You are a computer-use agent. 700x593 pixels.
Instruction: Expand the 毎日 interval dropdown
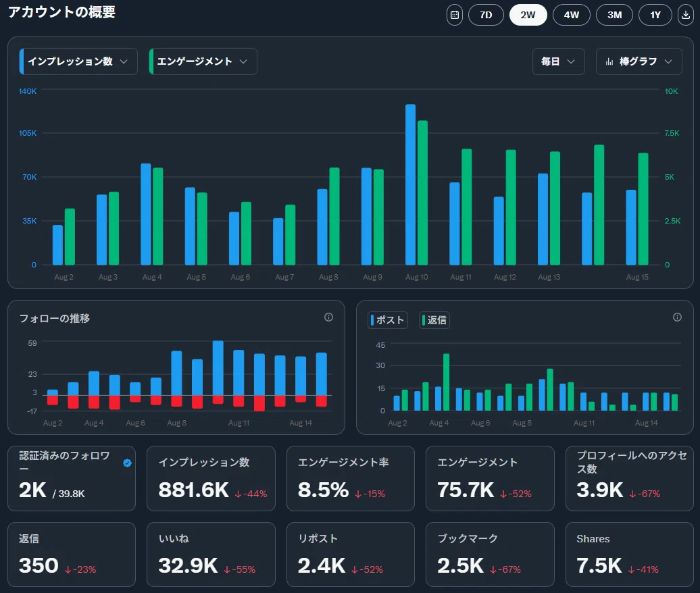(x=559, y=61)
